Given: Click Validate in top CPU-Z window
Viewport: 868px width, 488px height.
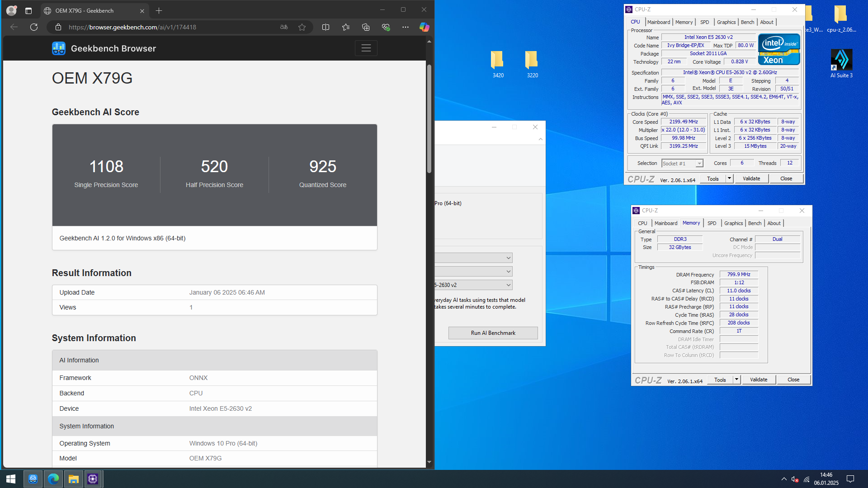Looking at the screenshot, I should 751,178.
